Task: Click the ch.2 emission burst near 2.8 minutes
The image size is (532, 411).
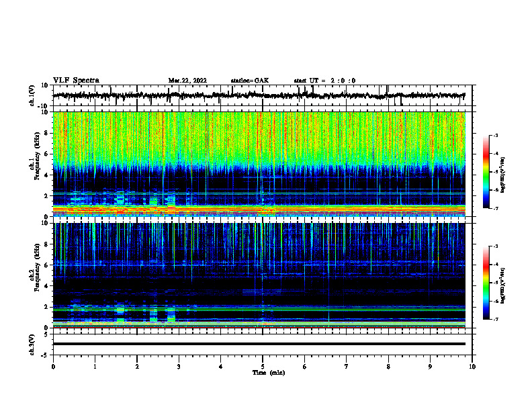Action: (x=171, y=315)
